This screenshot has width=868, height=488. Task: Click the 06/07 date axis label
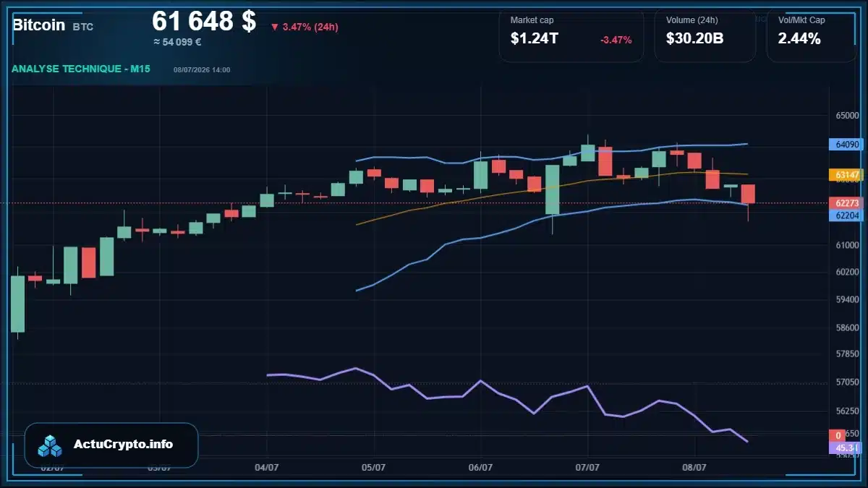coord(480,468)
